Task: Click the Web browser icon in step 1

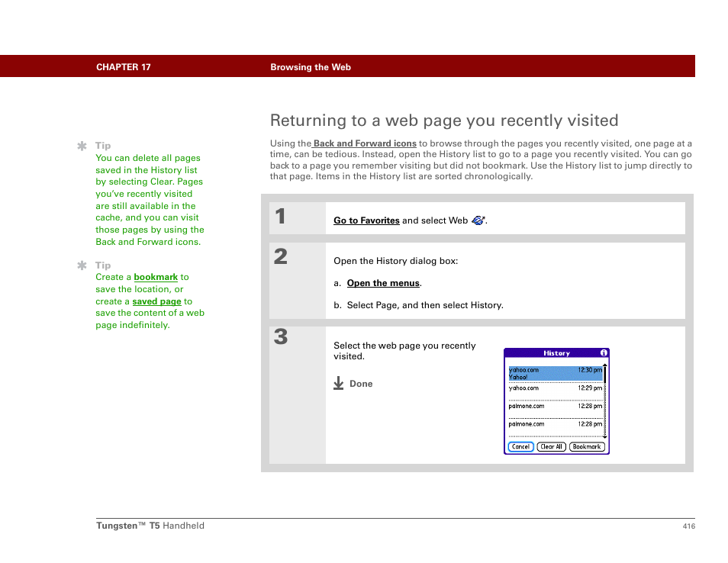Action: coord(478,220)
